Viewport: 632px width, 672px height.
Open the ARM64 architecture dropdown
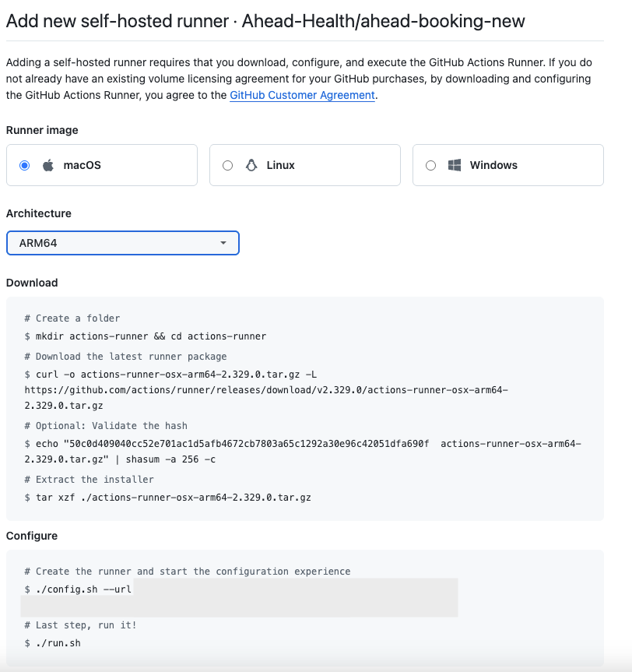(x=122, y=243)
